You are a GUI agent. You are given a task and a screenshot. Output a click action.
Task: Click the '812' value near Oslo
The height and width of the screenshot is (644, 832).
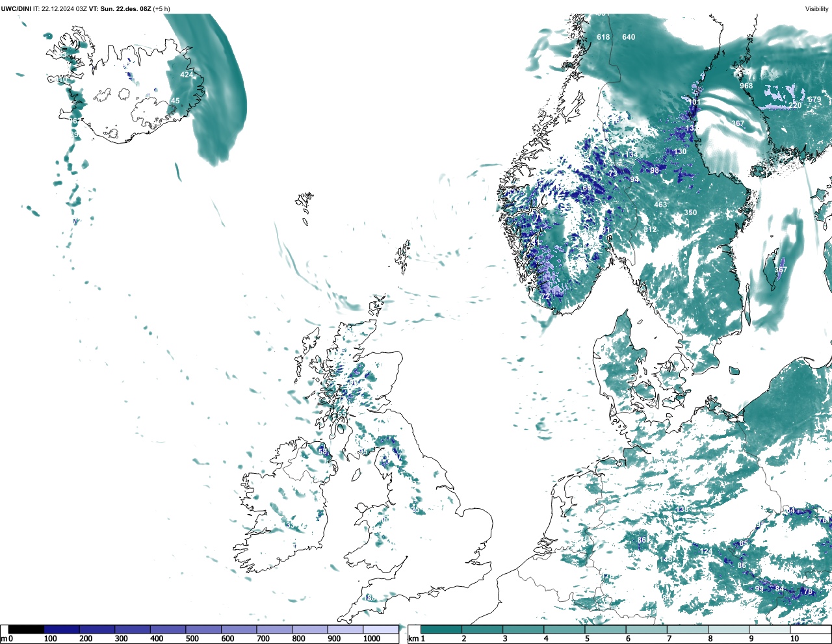point(650,229)
